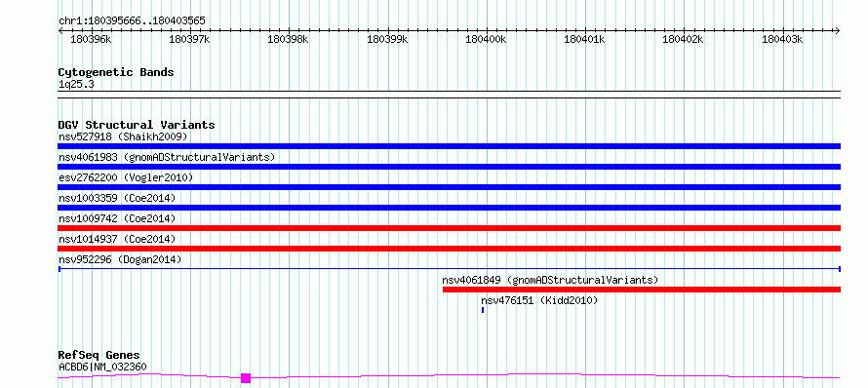This screenshot has width=868, height=388.
Task: Click the ACBD6 magenta intron line
Action: click(449, 376)
